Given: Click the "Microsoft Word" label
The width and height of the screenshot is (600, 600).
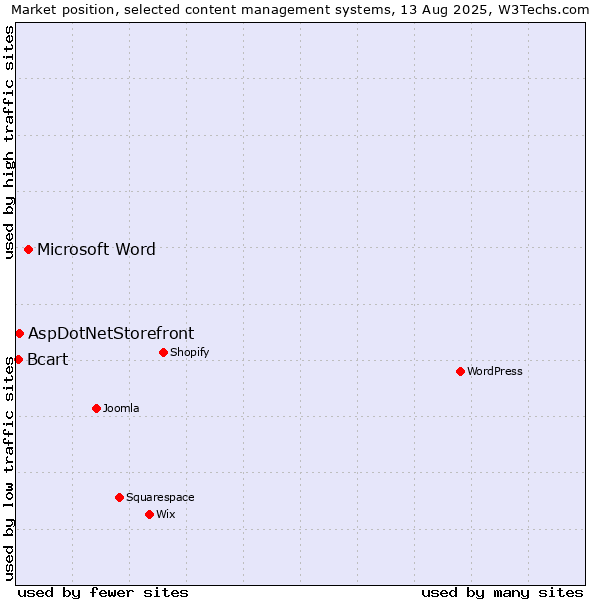Looking at the screenshot, I should tap(96, 249).
